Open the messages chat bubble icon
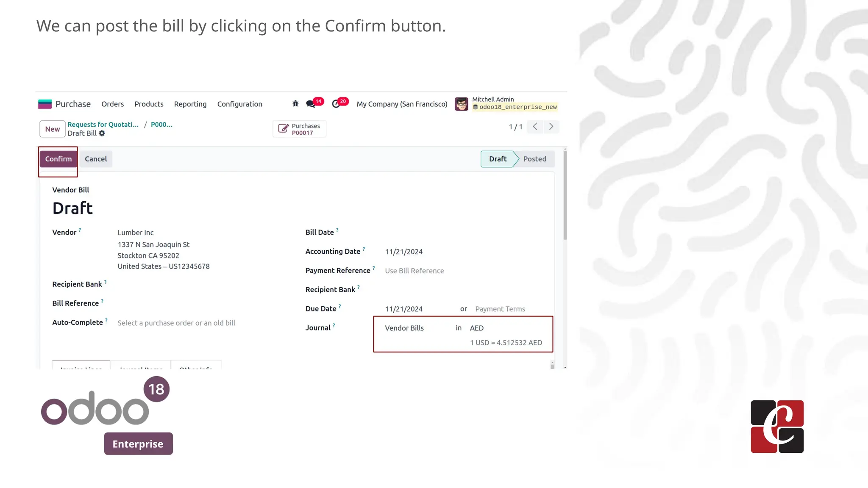This screenshot has height=488, width=868. point(311,104)
